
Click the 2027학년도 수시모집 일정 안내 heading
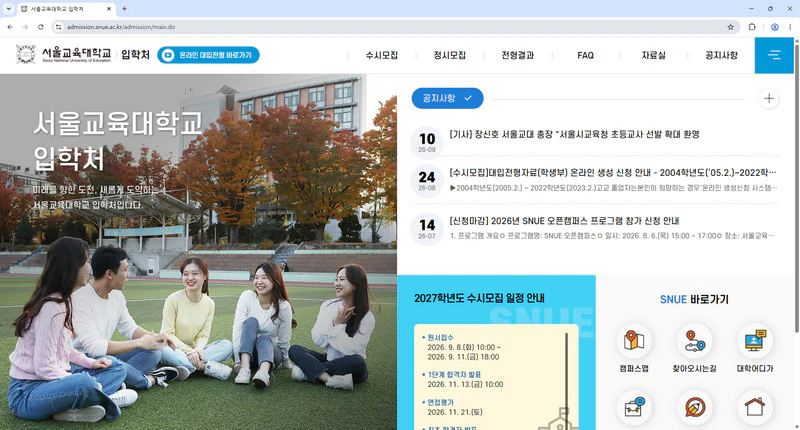[479, 298]
